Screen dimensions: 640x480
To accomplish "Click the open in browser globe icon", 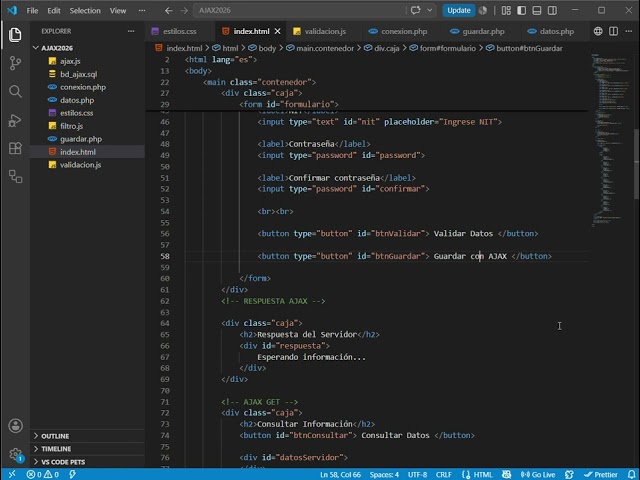I will [x=598, y=31].
